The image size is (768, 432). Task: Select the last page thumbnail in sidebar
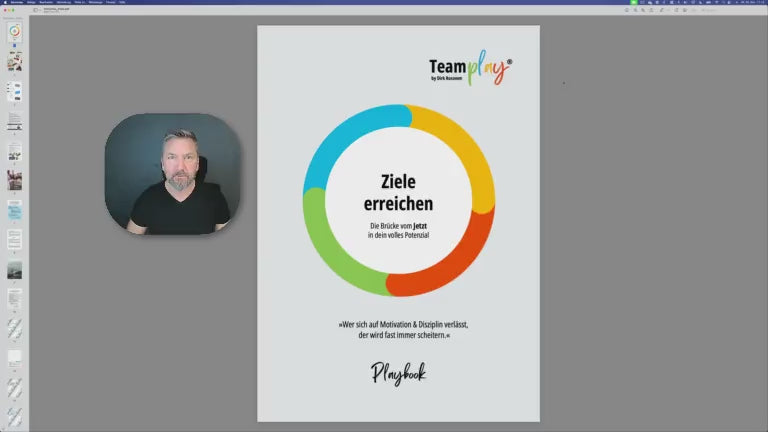coord(15,415)
